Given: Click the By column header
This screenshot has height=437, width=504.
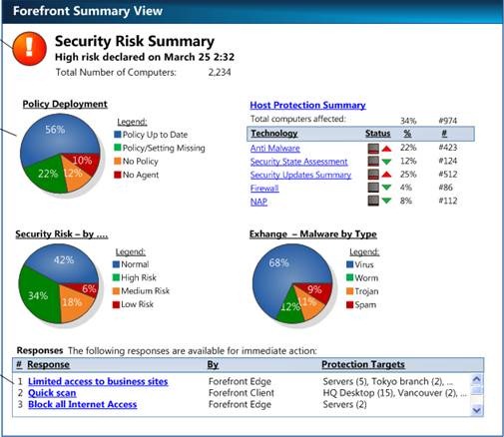Looking at the screenshot, I should click(213, 365).
